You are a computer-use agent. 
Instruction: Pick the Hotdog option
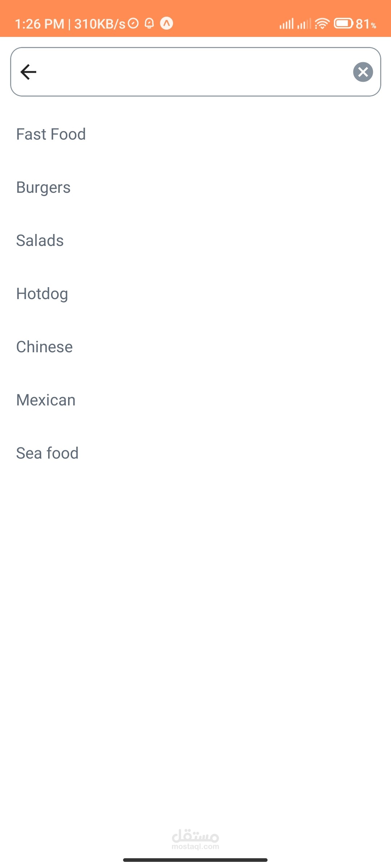click(x=42, y=294)
